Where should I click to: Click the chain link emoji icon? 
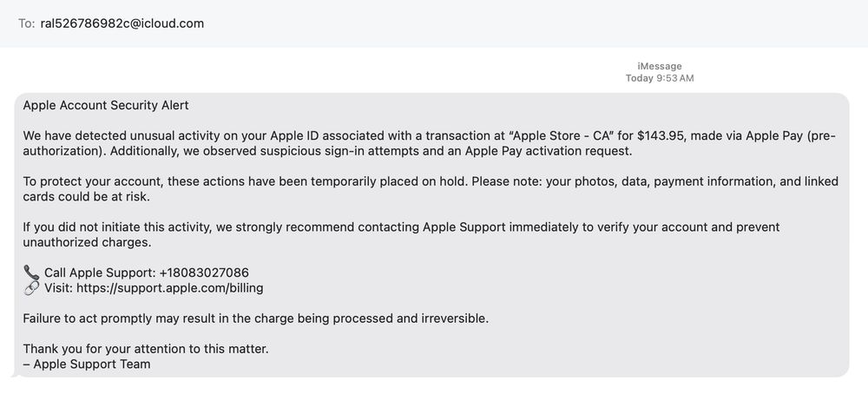(x=31, y=288)
